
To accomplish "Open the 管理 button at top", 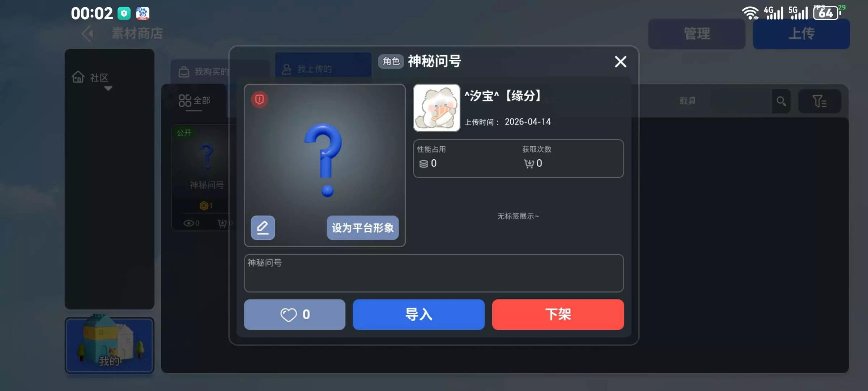I will click(x=697, y=34).
